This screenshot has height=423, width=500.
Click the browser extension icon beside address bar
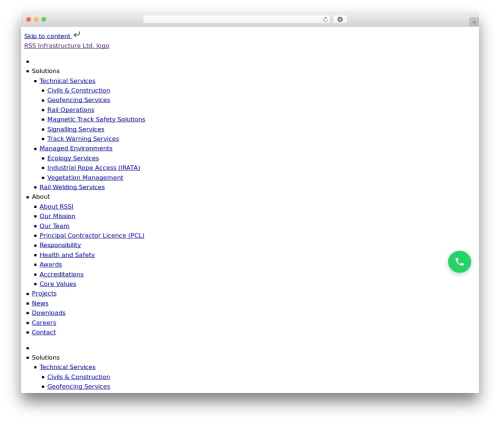pos(340,19)
